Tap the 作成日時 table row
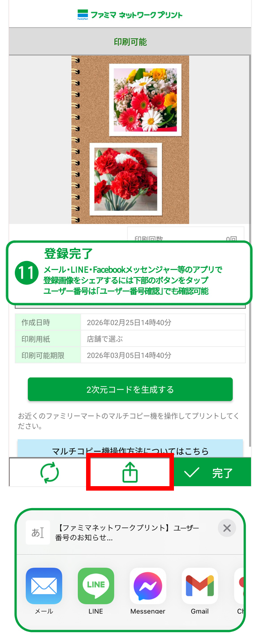Image resolution: width=260 pixels, height=644 pixels. tap(130, 322)
